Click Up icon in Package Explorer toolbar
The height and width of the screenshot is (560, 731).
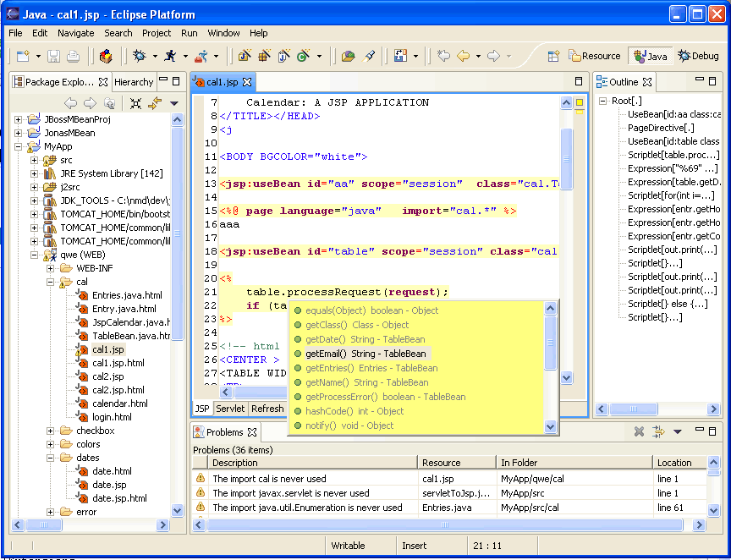109,103
